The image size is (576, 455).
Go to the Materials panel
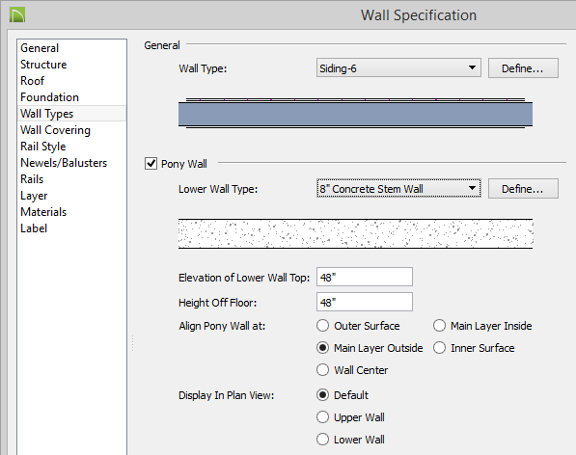point(43,212)
